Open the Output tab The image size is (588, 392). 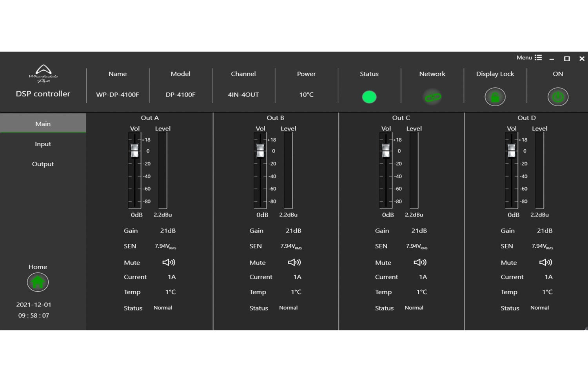pos(43,164)
